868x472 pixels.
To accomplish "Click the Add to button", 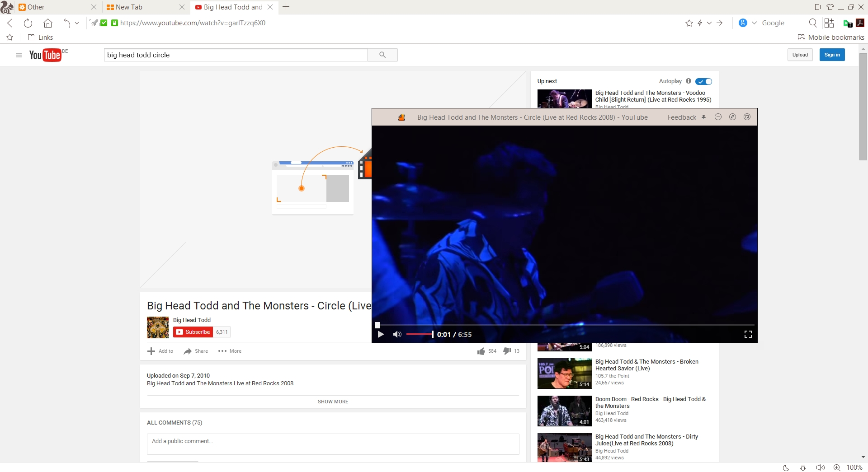I will [160, 351].
